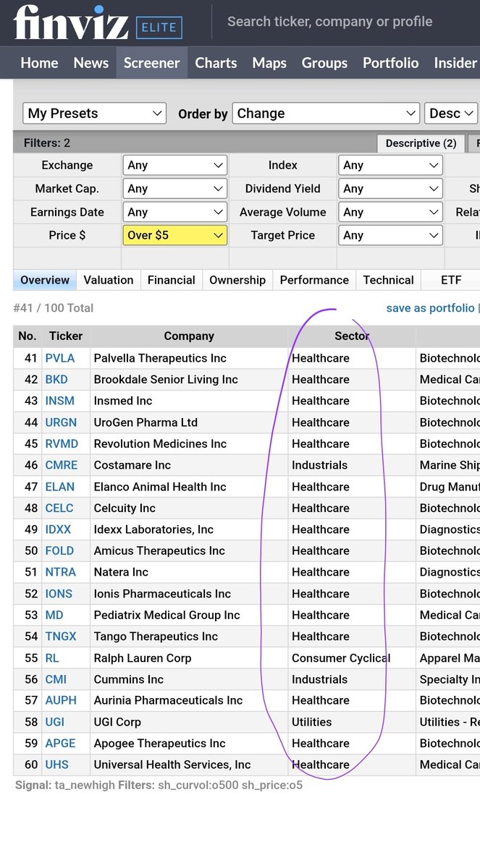Screen dimensions: 480x868
Task: Select Screener in navigation bar
Action: [x=152, y=63]
